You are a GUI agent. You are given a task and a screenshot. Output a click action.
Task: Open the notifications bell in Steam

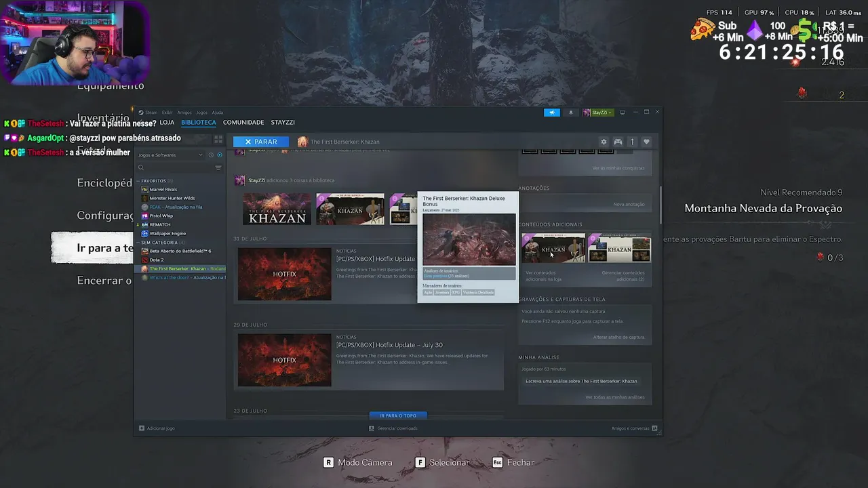pos(570,113)
